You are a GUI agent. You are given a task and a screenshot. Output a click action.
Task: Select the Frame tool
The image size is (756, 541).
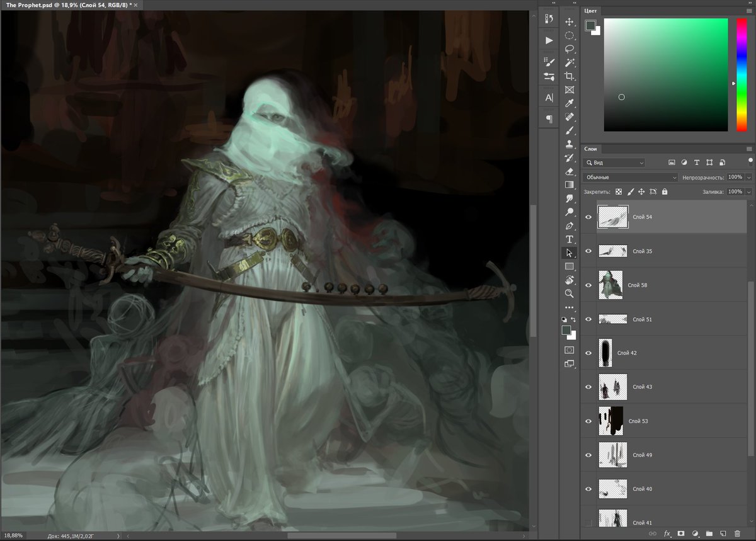click(570, 90)
